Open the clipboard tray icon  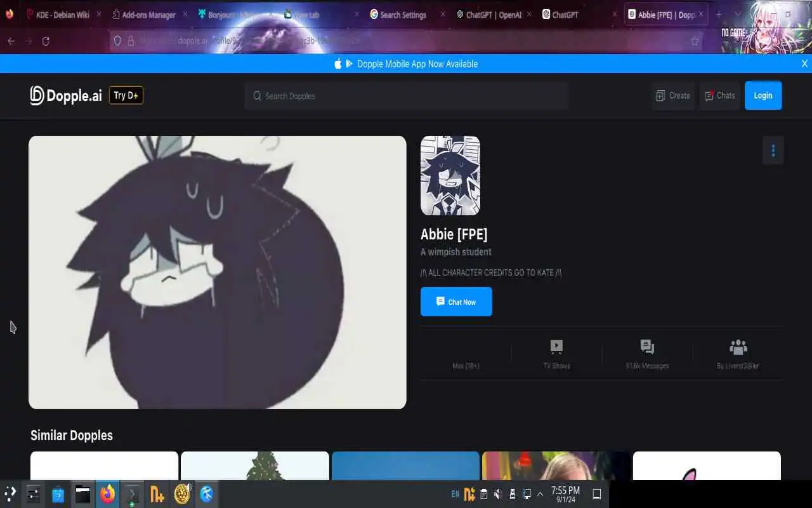pyautogui.click(x=484, y=493)
